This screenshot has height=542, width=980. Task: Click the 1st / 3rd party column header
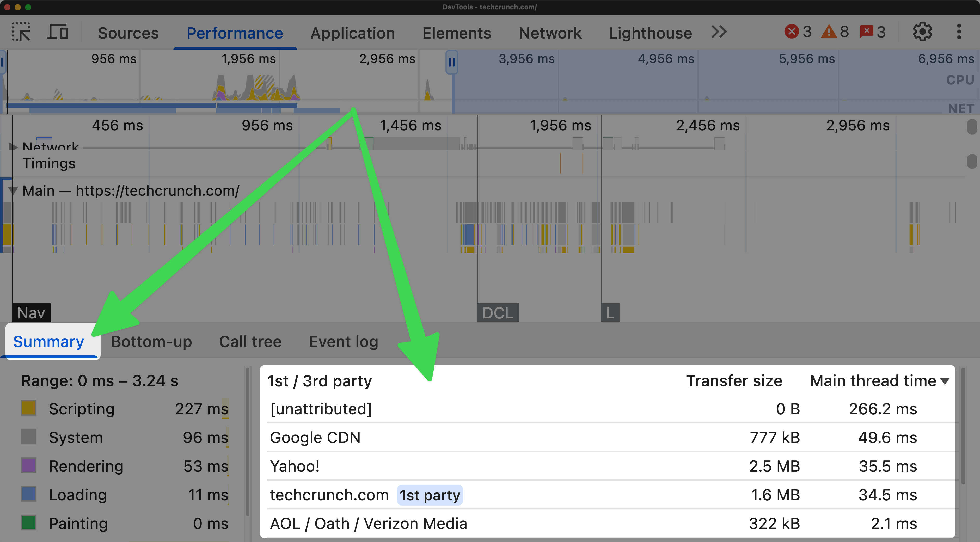tap(319, 381)
